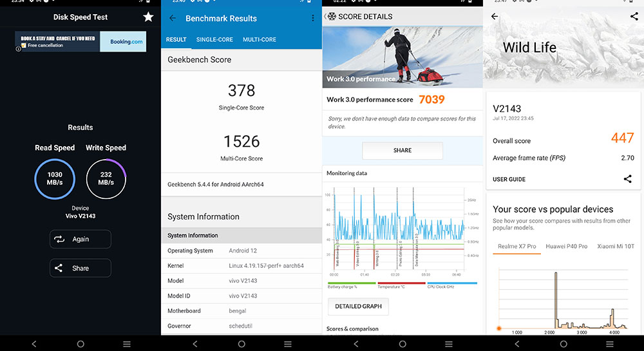Screen dimensions: 644x351
Task: Open the USER GUIDE link
Action: click(x=509, y=180)
